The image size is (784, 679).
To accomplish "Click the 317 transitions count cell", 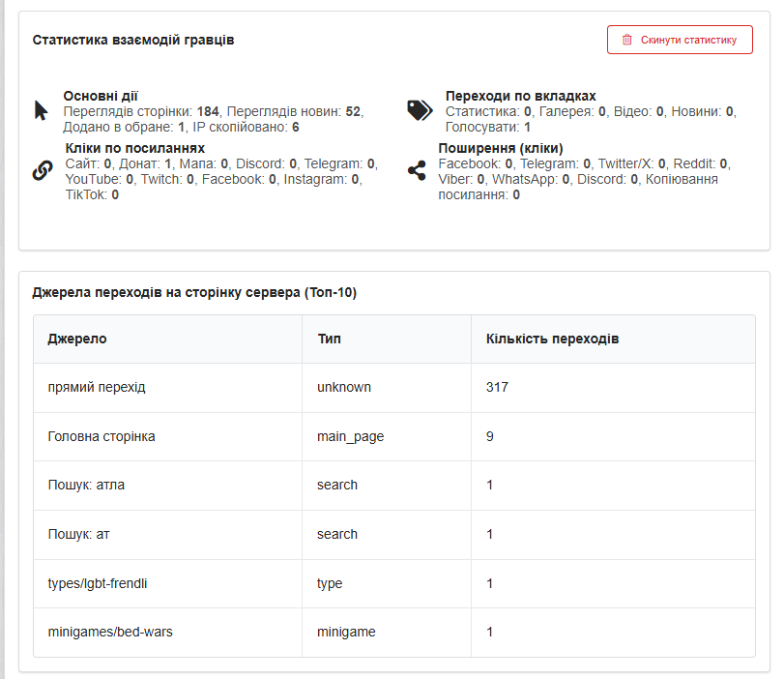I will point(497,387).
